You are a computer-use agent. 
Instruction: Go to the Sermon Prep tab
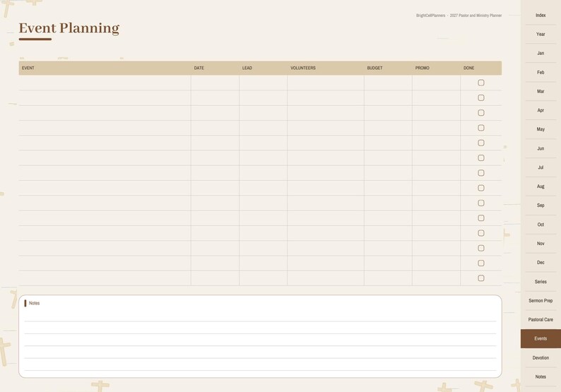541,300
